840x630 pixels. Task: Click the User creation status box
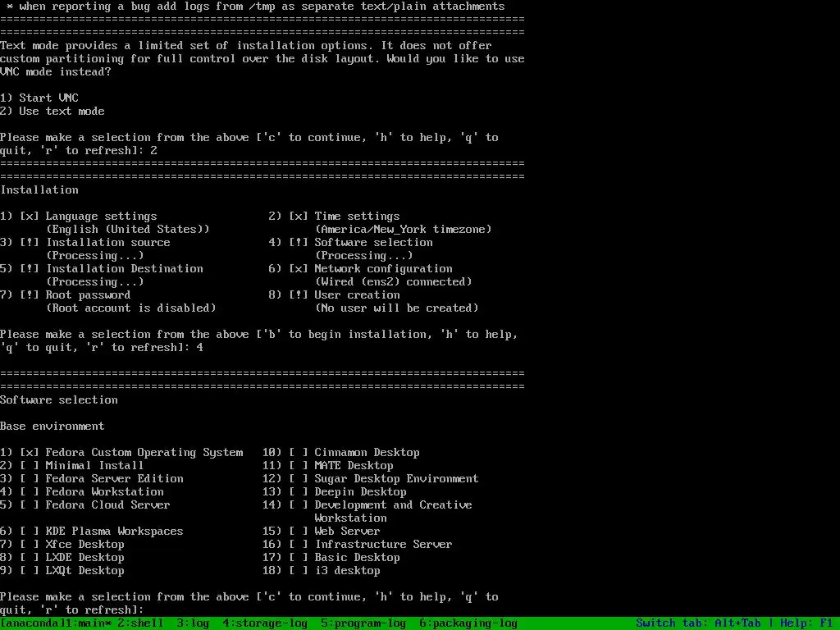click(x=299, y=295)
